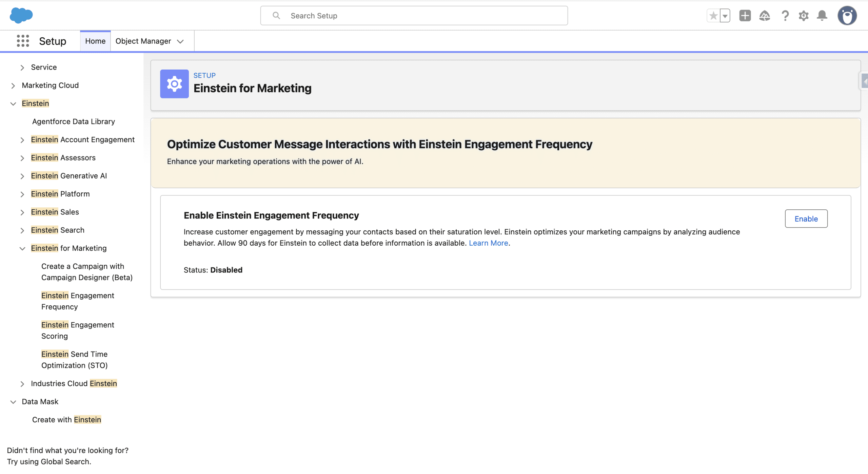
Task: View notifications bell icon
Action: pyautogui.click(x=822, y=16)
